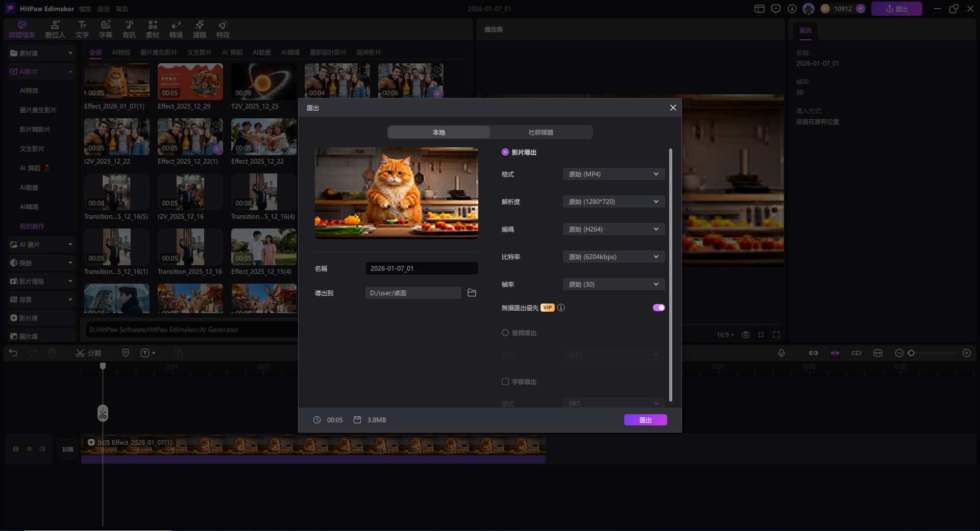Viewport: 980px width, 531px height.
Task: Select the 文生影片 filter tab
Action: coord(199,53)
